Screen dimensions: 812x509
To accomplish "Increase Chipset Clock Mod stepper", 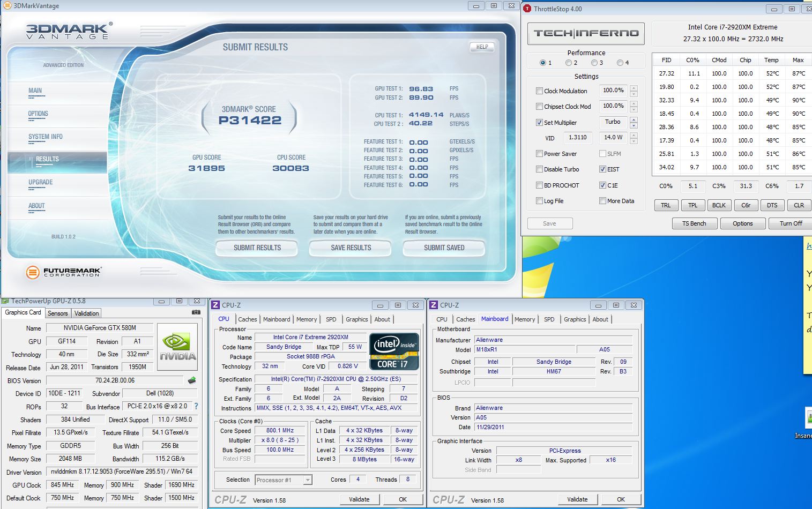I will [x=634, y=103].
